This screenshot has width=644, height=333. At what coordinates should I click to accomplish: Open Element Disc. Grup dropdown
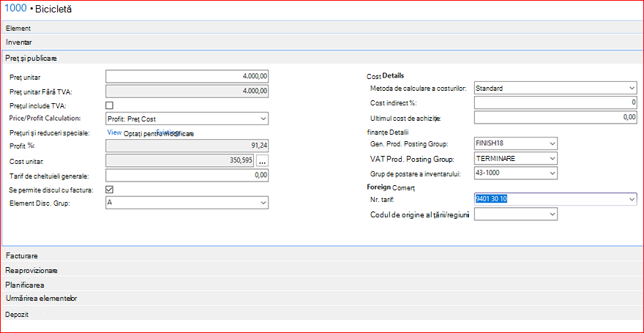(x=263, y=203)
